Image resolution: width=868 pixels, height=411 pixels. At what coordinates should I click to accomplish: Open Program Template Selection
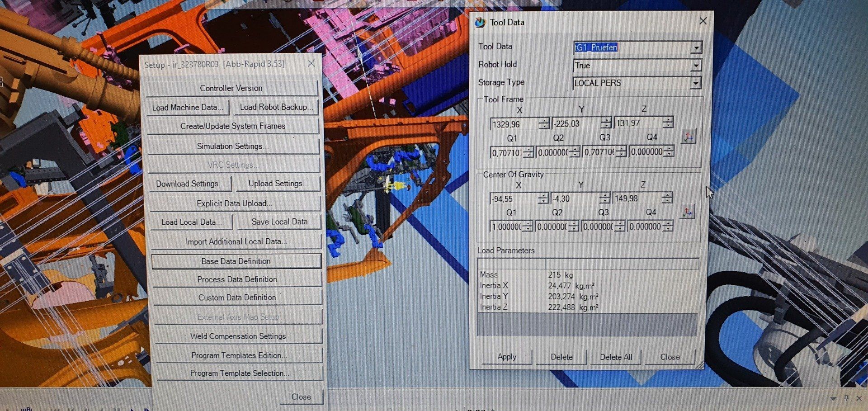point(239,373)
